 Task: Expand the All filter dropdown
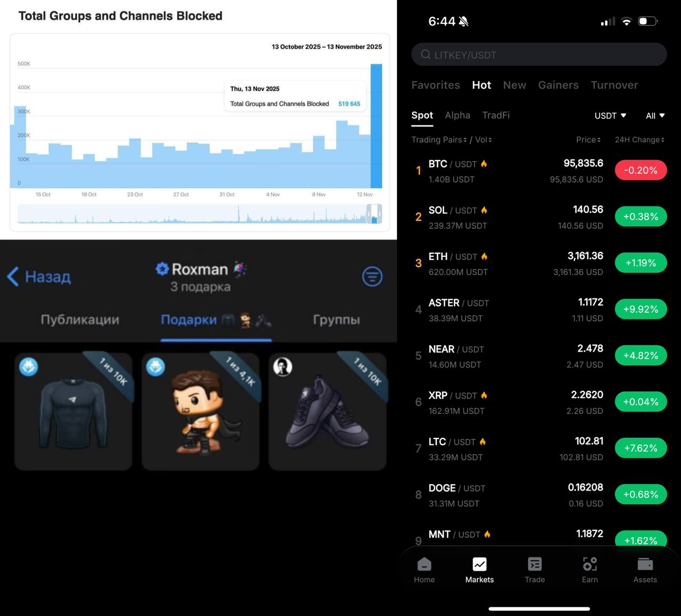[655, 115]
